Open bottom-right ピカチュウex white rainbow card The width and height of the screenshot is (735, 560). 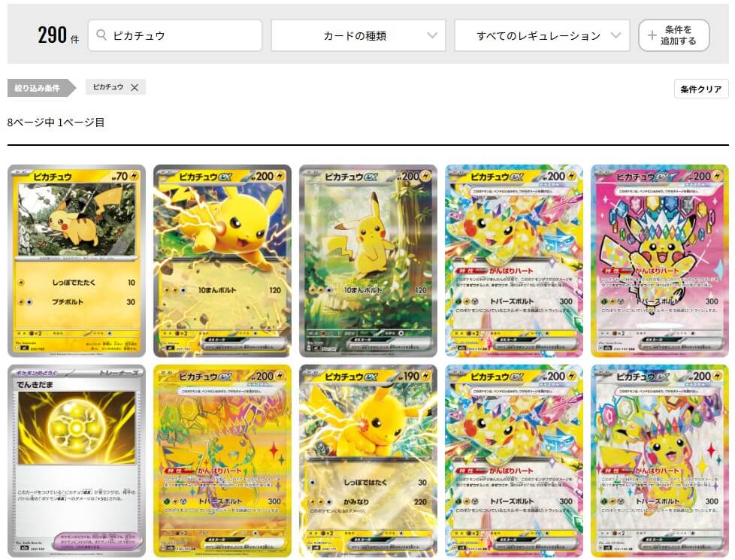tap(660, 461)
